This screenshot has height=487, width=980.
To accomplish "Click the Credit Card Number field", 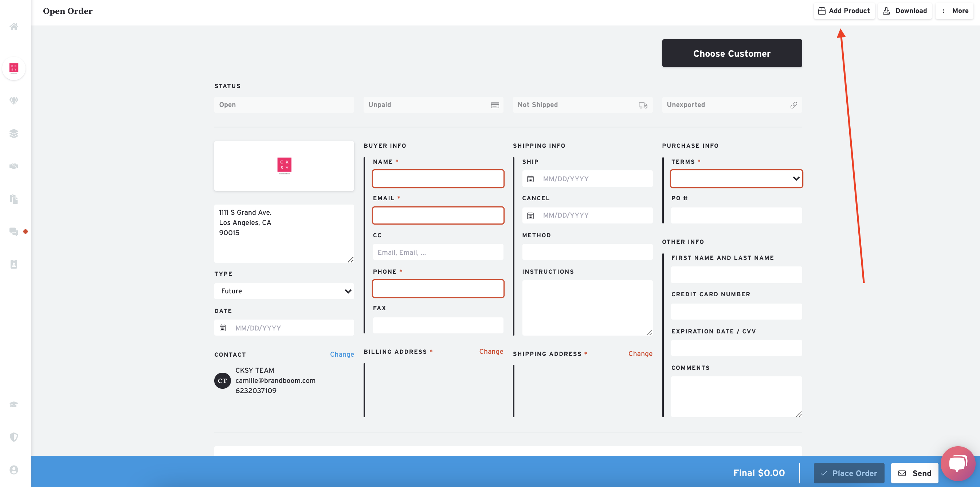I will (737, 312).
